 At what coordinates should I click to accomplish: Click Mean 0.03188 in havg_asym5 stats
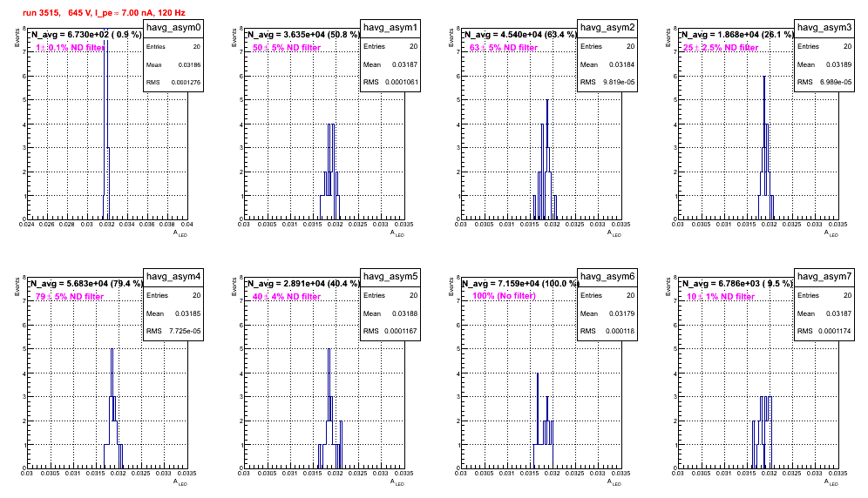(x=390, y=313)
